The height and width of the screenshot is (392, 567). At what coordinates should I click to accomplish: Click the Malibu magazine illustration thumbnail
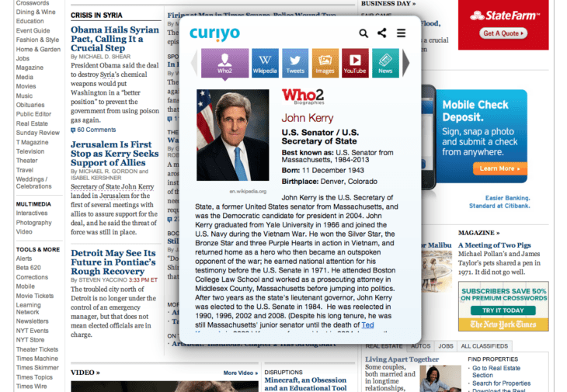coord(437,271)
